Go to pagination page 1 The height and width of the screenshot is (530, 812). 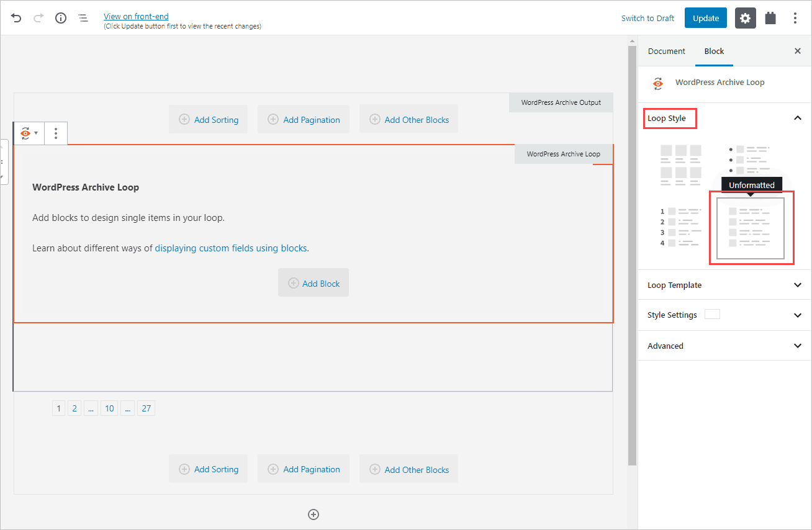(59, 408)
